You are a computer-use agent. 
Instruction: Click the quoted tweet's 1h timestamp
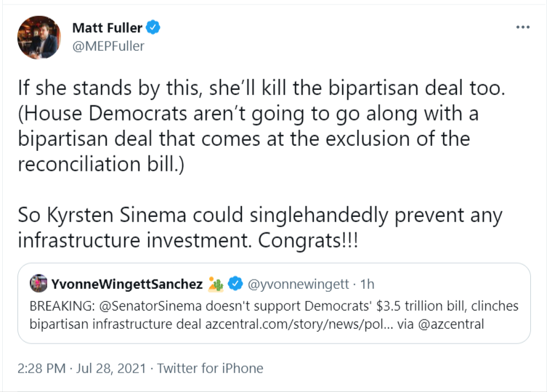(368, 283)
